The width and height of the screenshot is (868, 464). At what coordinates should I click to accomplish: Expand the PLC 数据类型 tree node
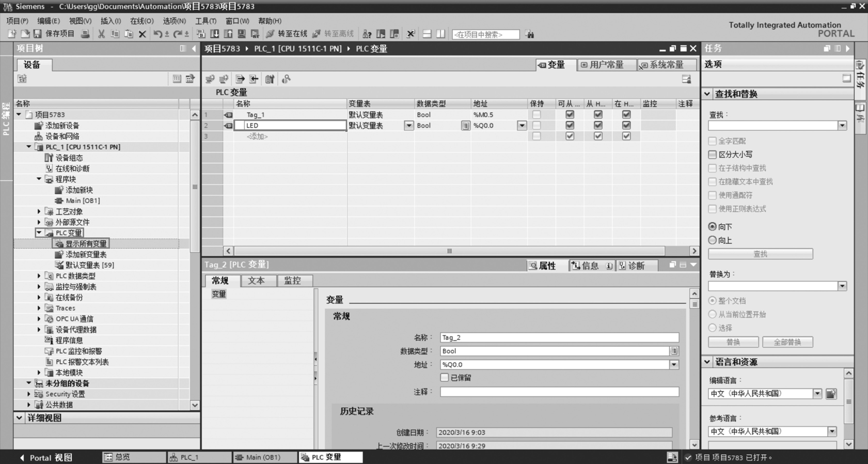39,276
